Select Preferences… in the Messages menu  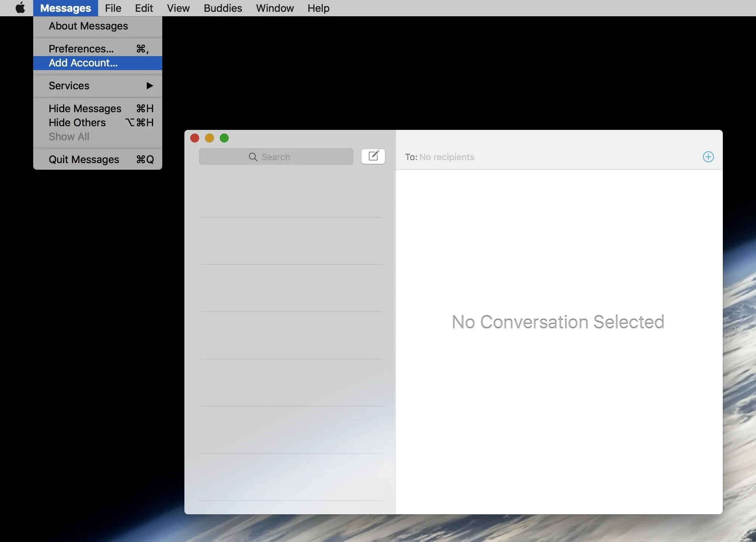coord(98,49)
